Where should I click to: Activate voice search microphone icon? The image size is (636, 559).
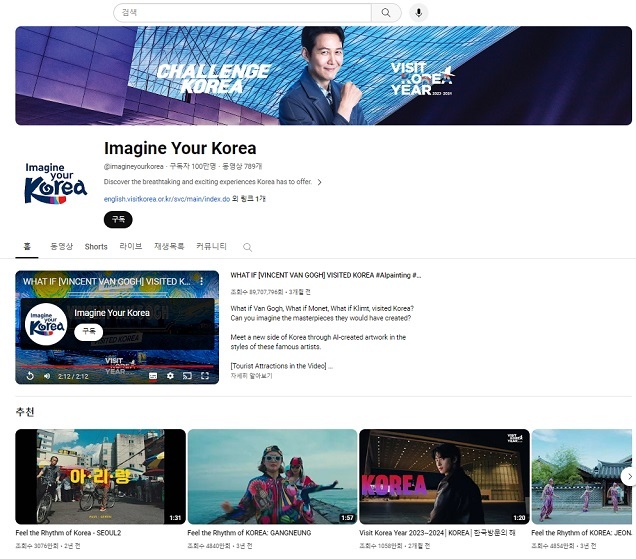pyautogui.click(x=419, y=13)
